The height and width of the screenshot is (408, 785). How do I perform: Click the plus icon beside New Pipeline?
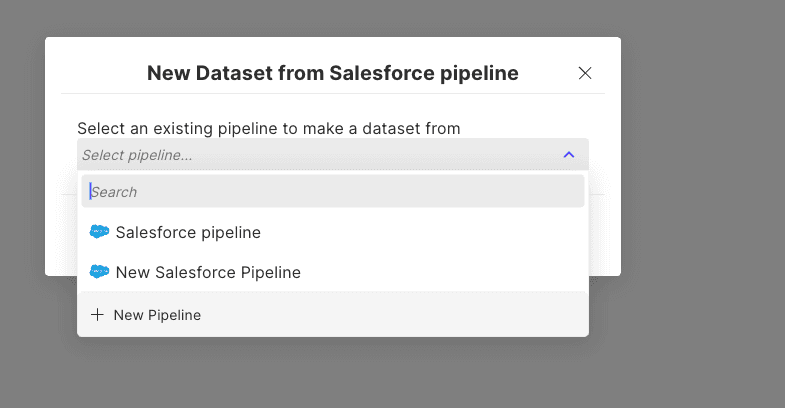(x=97, y=315)
